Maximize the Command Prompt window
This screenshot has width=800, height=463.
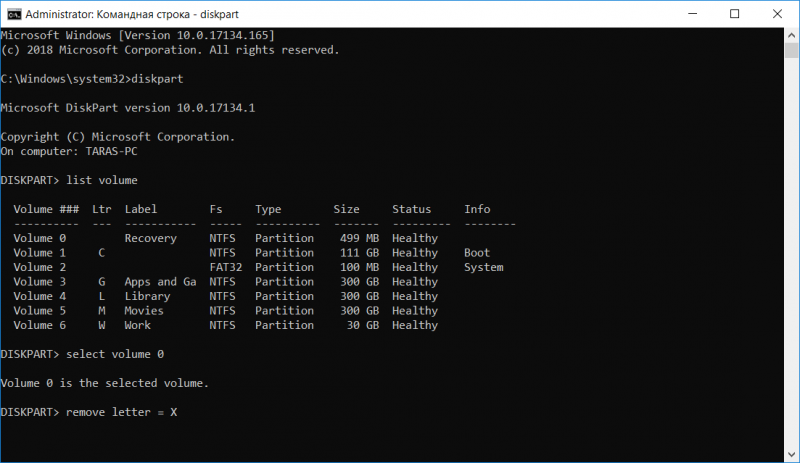pos(734,14)
